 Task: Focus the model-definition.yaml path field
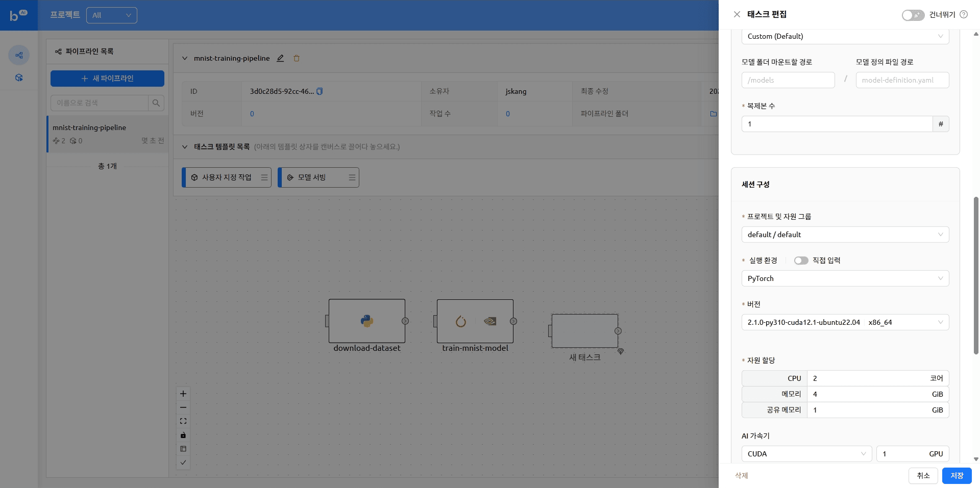coord(902,80)
